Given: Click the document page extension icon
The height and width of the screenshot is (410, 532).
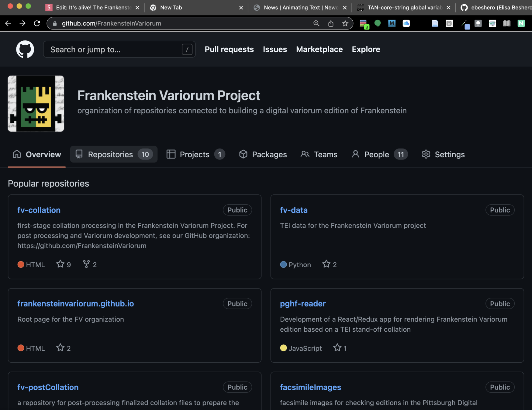Looking at the screenshot, I should tap(435, 23).
